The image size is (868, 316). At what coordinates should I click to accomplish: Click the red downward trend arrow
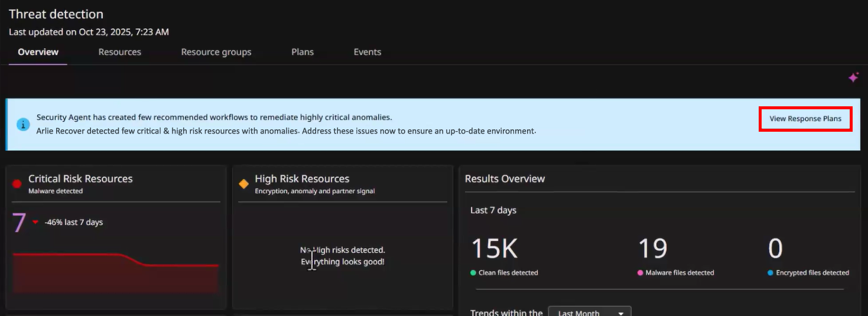click(35, 223)
